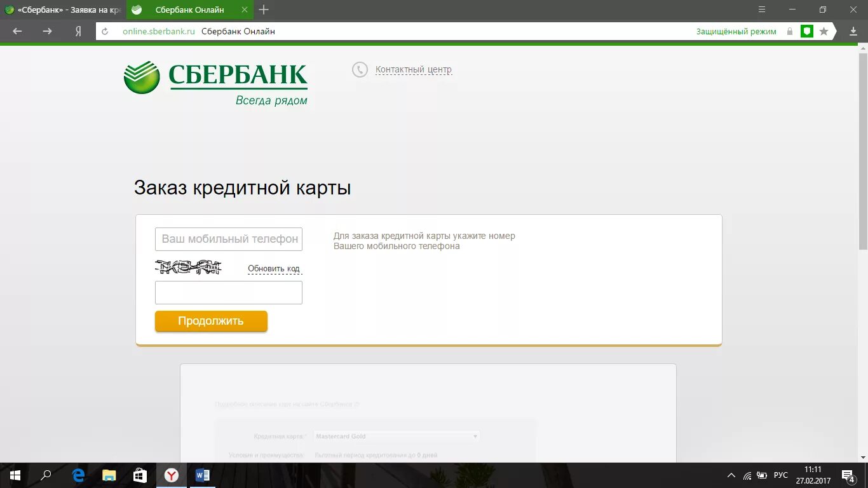Open Mastercard Gold dropdown in preview
The image size is (868, 488).
tap(397, 437)
